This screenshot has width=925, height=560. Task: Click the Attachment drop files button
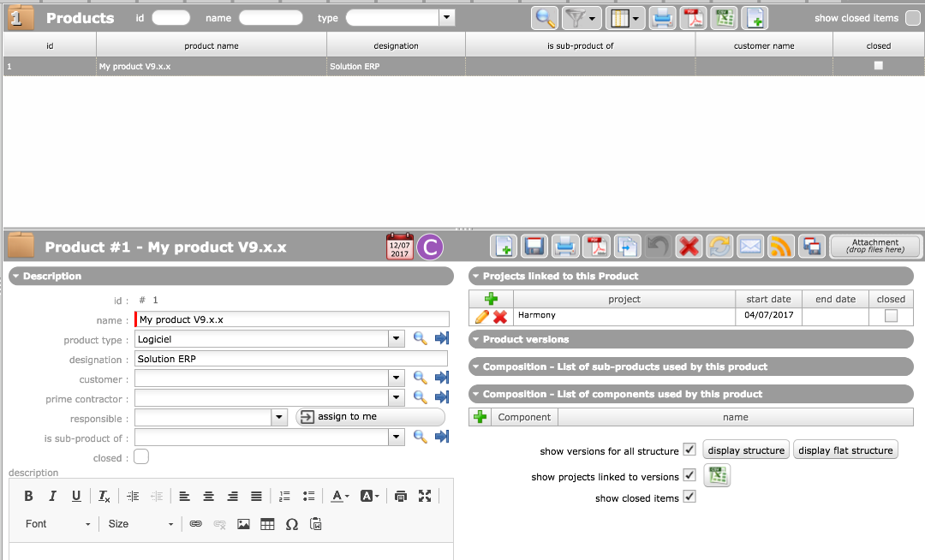[x=874, y=247]
